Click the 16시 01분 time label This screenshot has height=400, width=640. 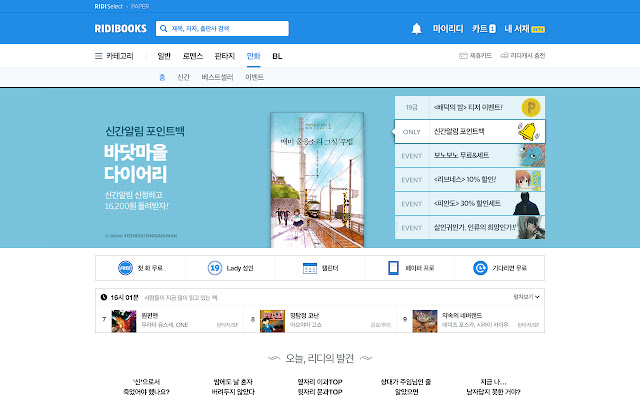124,298
